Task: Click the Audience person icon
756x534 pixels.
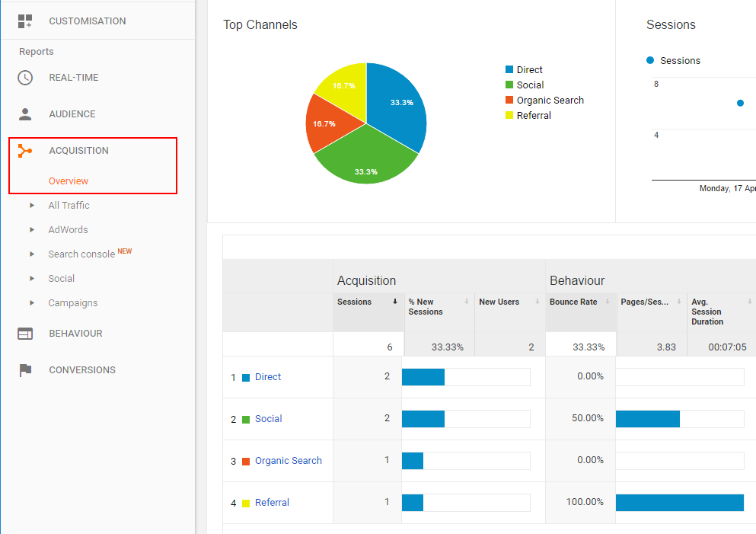Action: pos(25,114)
